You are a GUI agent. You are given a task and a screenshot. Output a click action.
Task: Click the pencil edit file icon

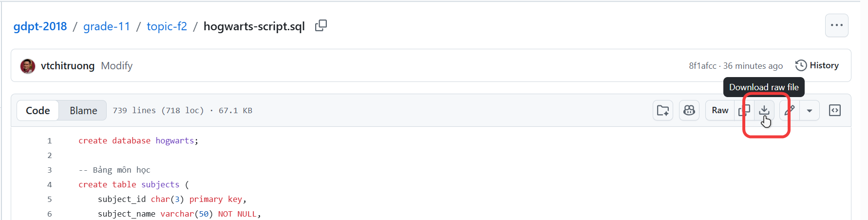pos(790,110)
